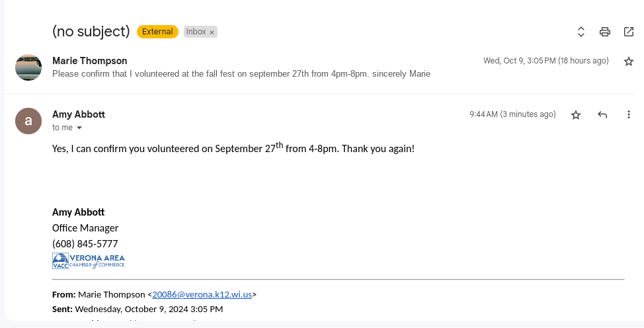Star Marie Thompson's message
The image size is (644, 328).
629,61
